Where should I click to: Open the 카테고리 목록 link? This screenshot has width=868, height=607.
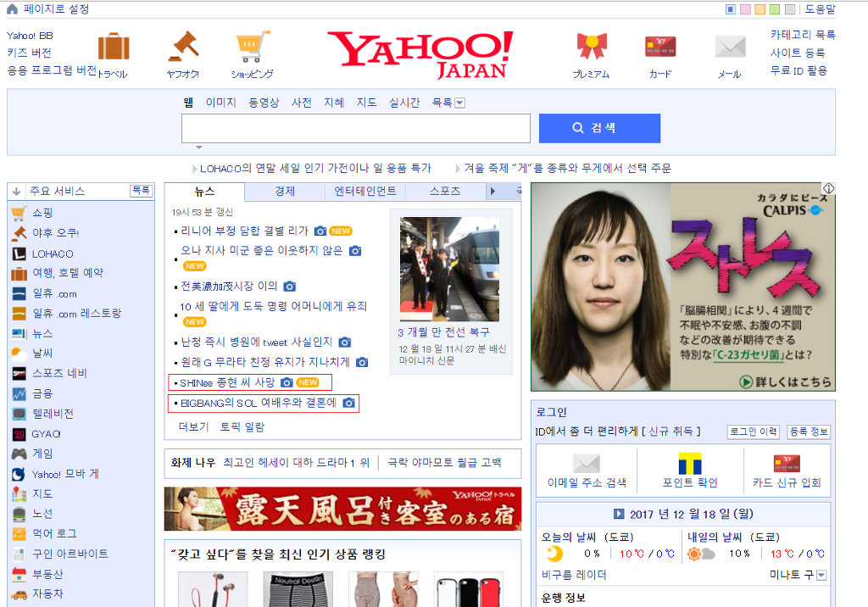pos(803,35)
